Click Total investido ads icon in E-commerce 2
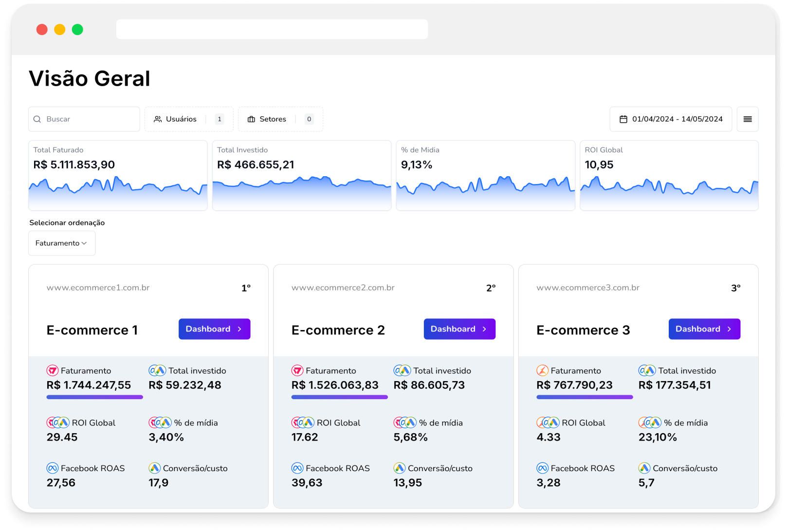The height and width of the screenshot is (532, 787). tap(402, 370)
